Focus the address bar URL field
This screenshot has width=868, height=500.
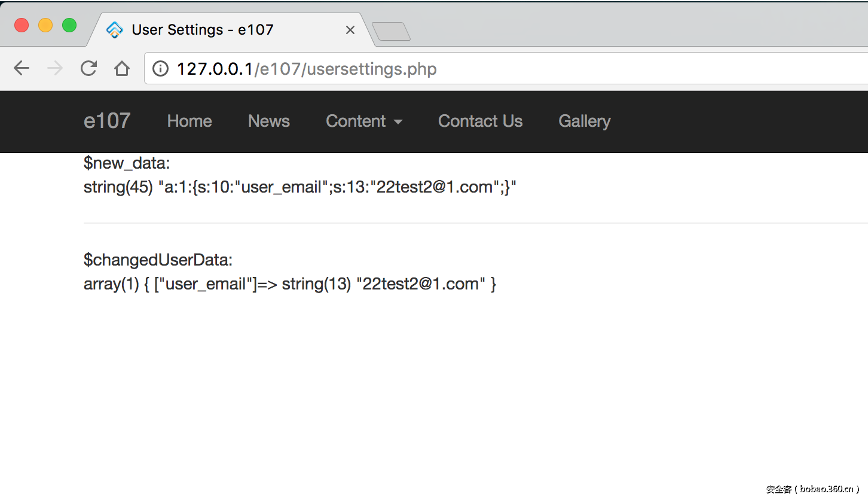click(478, 69)
